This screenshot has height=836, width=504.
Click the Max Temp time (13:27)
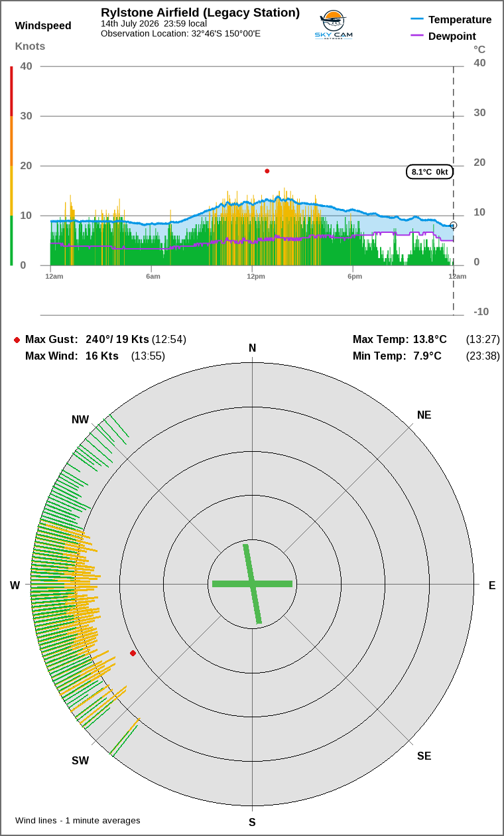483,339
